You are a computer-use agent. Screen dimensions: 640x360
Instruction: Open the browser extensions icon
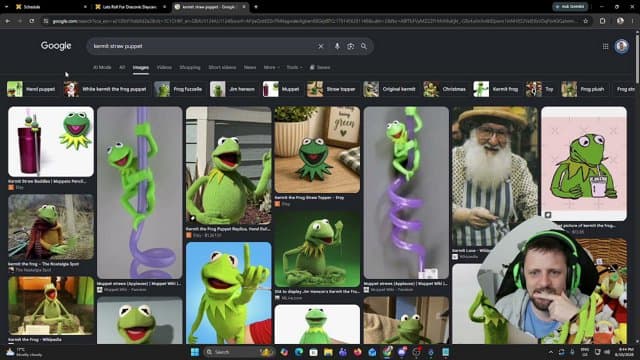point(602,21)
